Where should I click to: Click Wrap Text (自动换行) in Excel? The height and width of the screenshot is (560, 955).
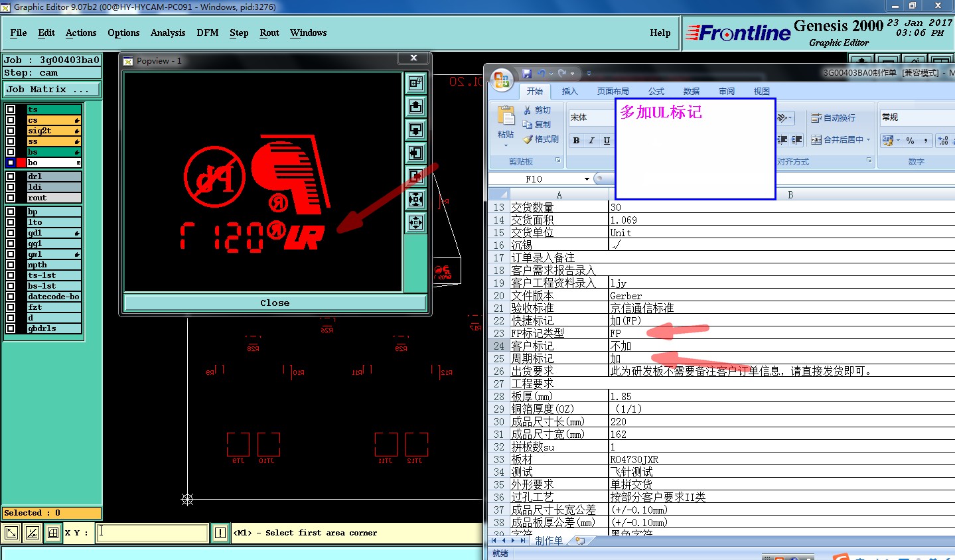pyautogui.click(x=833, y=118)
